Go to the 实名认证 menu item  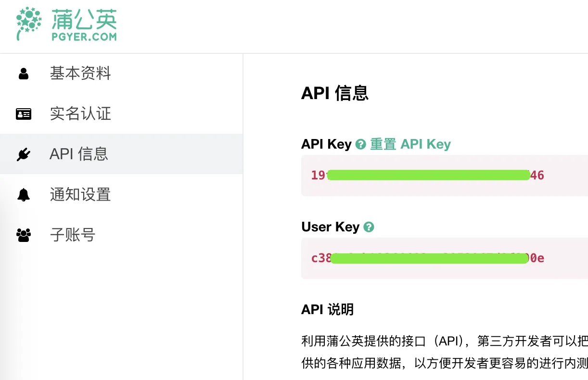[80, 114]
